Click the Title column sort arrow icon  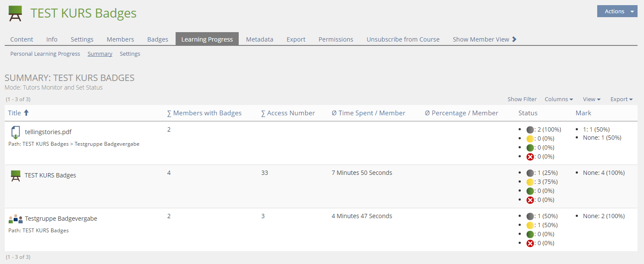26,113
